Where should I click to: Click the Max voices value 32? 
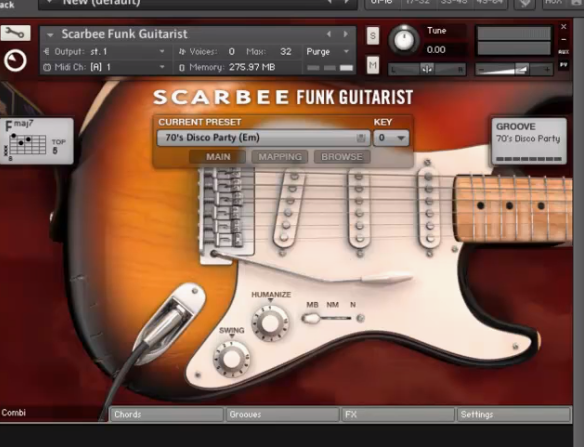coord(286,51)
